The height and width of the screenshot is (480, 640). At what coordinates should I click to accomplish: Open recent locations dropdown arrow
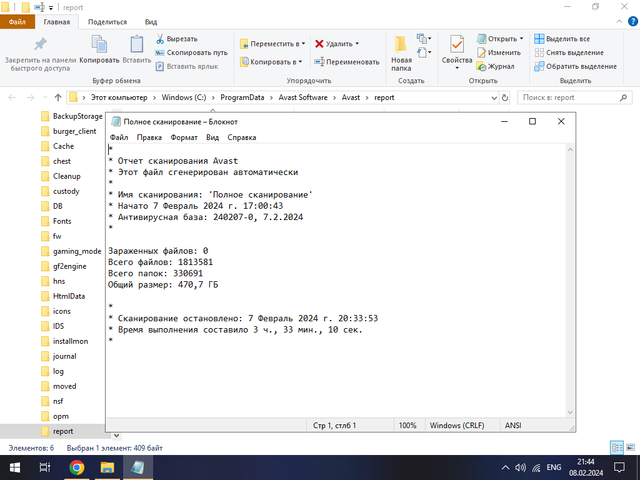(45, 98)
